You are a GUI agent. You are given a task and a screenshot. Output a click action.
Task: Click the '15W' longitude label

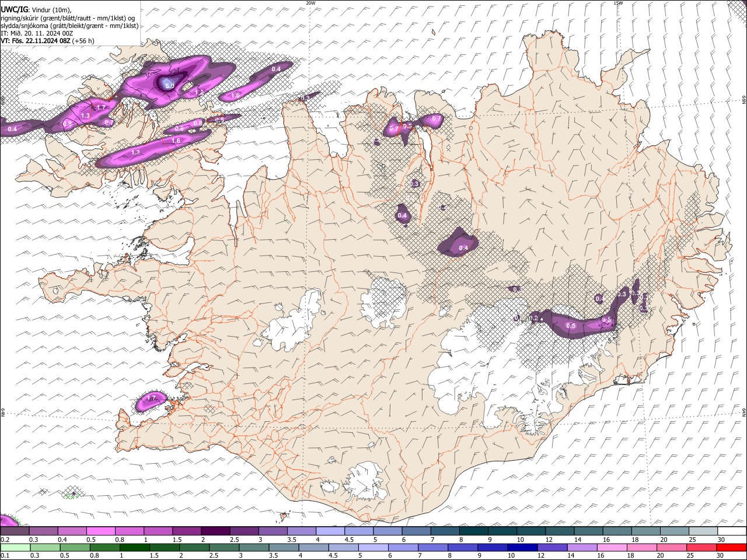(x=618, y=3)
